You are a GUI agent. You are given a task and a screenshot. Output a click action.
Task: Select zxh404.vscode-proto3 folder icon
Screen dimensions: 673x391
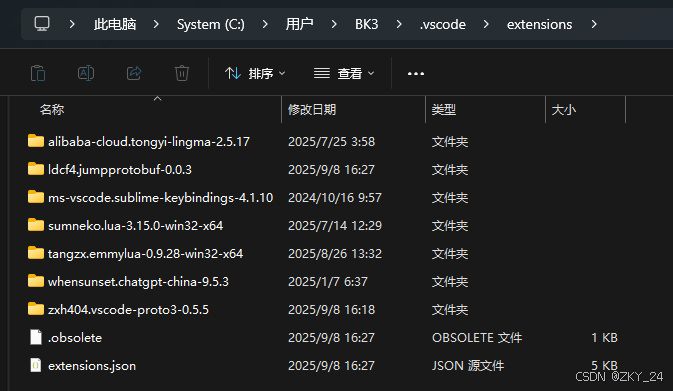(x=36, y=309)
